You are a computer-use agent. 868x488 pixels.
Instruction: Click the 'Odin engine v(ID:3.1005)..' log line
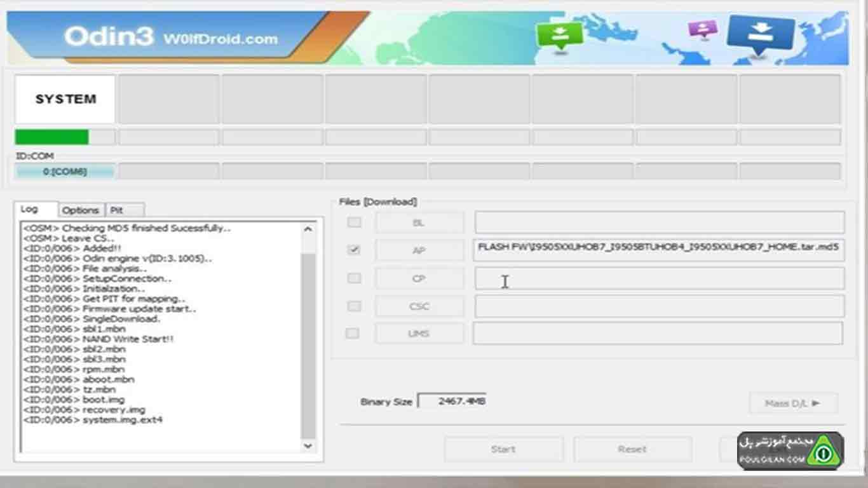coord(118,259)
